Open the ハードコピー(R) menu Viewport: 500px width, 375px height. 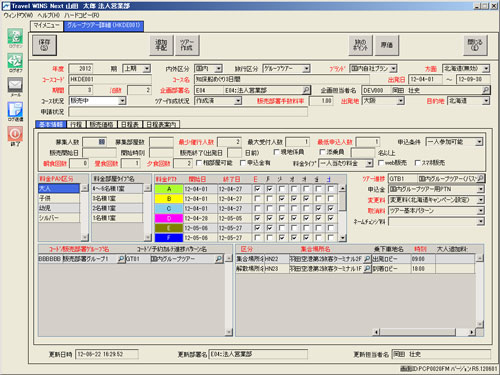(x=81, y=15)
